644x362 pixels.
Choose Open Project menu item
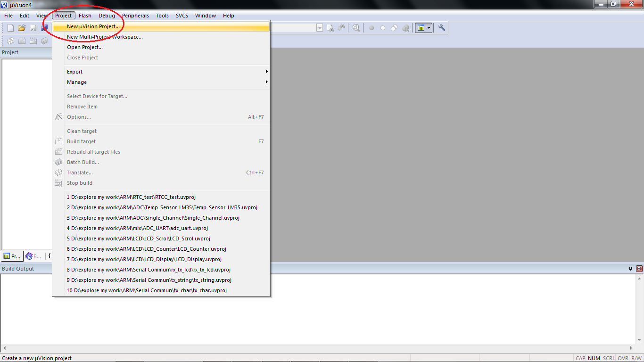click(x=161, y=47)
